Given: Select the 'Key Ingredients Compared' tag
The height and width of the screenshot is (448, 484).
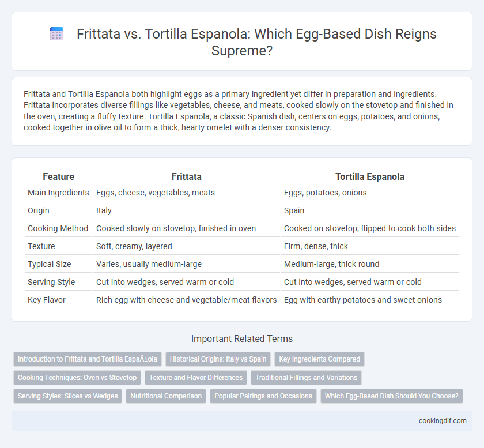Looking at the screenshot, I should coord(319,359).
